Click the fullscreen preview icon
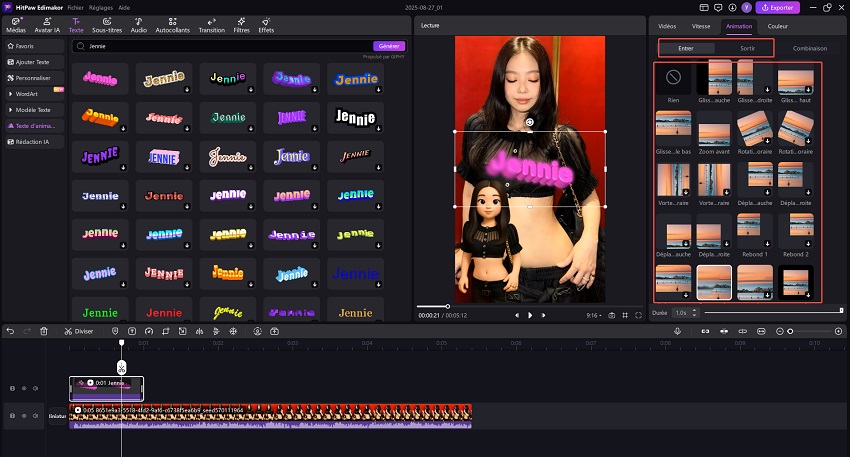 coord(640,315)
